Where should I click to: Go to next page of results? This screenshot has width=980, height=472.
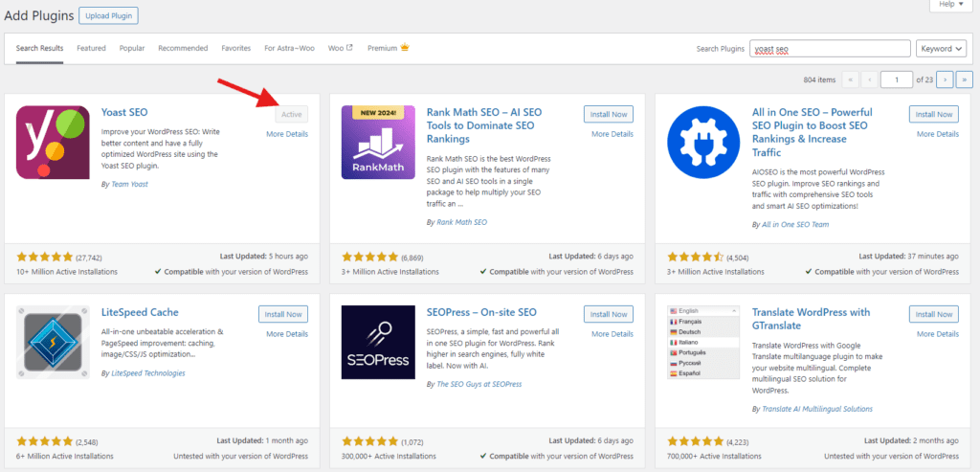[x=945, y=80]
